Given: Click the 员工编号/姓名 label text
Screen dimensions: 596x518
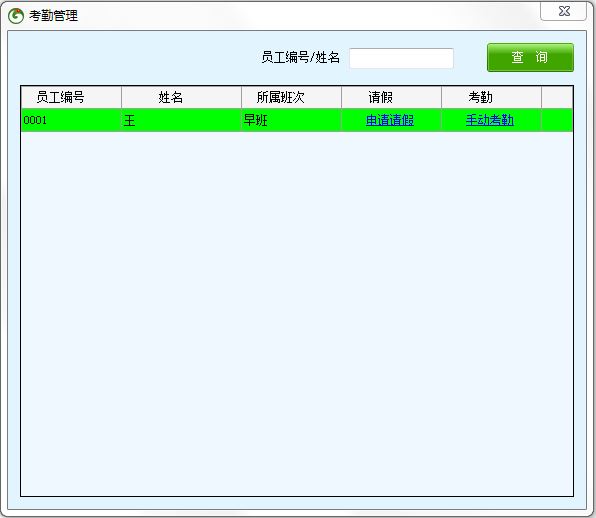Looking at the screenshot, I should 300,57.
